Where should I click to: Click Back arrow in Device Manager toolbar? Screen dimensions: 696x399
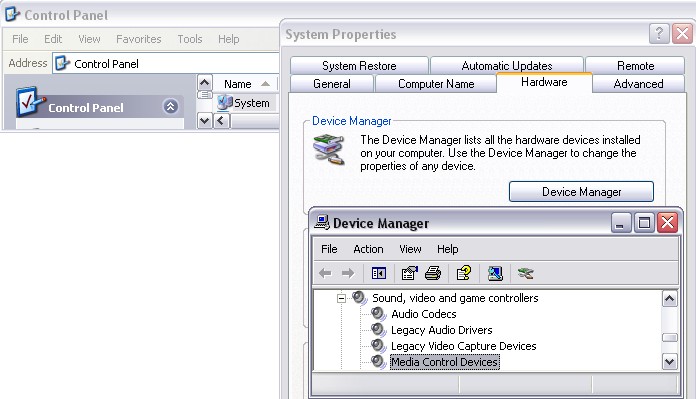coord(325,273)
